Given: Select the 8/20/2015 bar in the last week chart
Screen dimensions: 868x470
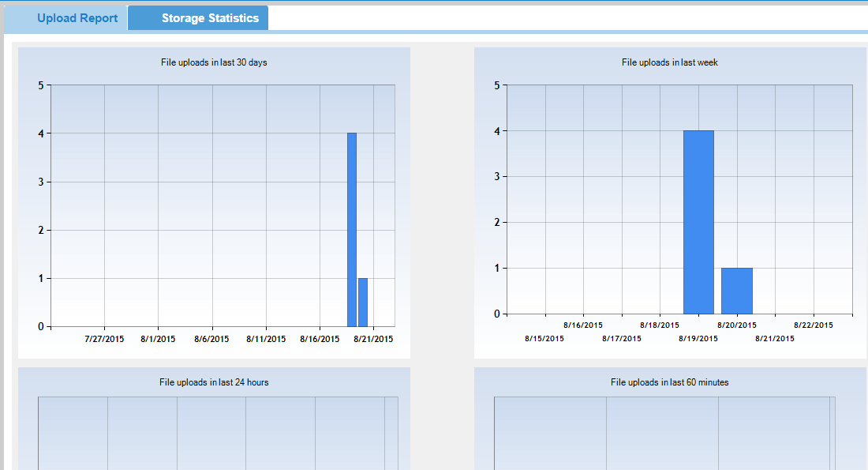Looking at the screenshot, I should (737, 291).
